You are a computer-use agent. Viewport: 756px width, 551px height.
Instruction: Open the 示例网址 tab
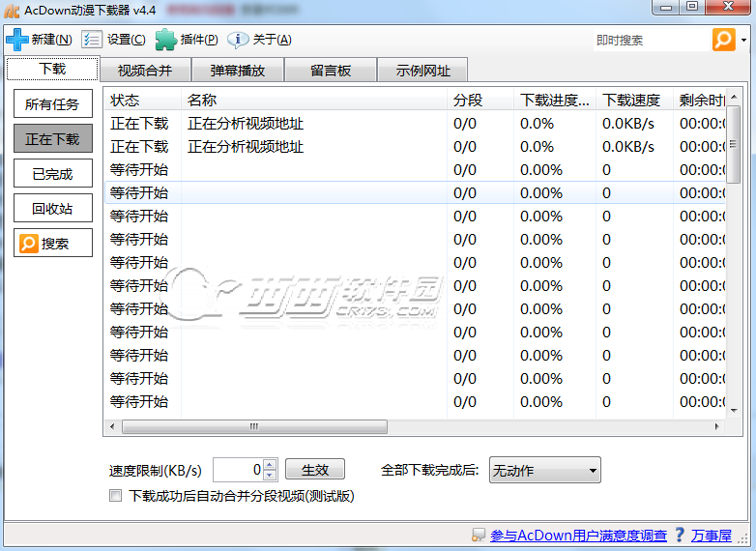pos(422,71)
